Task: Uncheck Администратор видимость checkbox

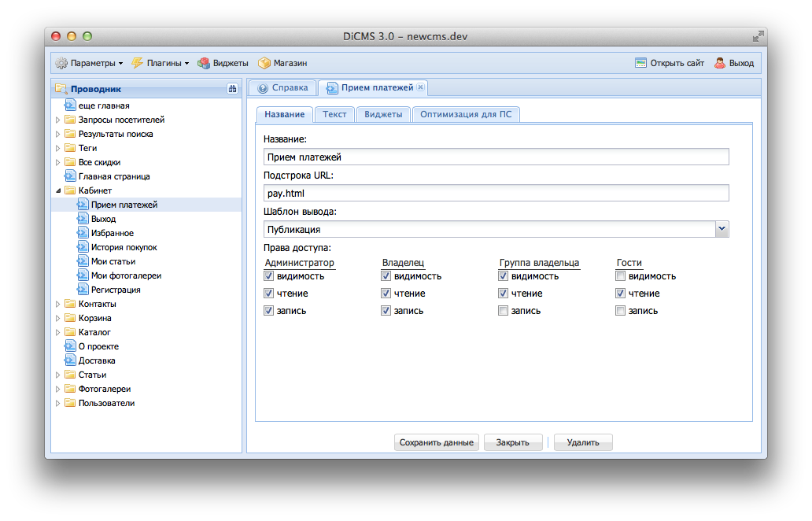Action: pyautogui.click(x=268, y=276)
